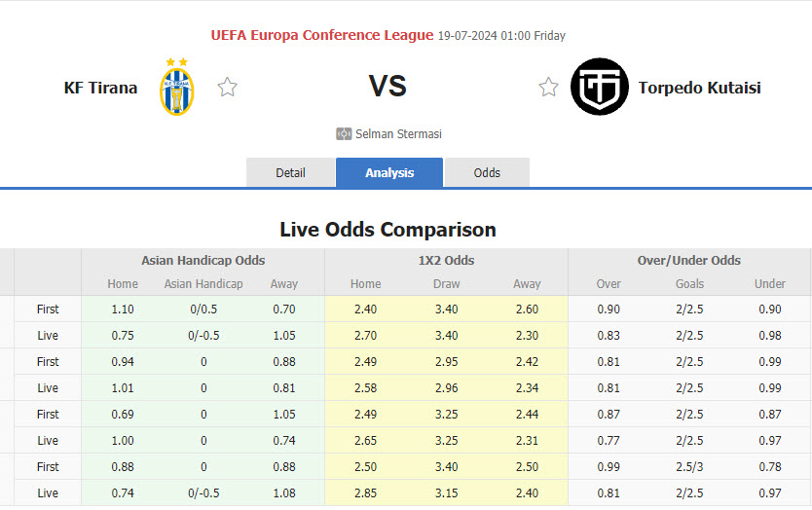
Task: Click the KF Tirana team name
Action: (100, 88)
